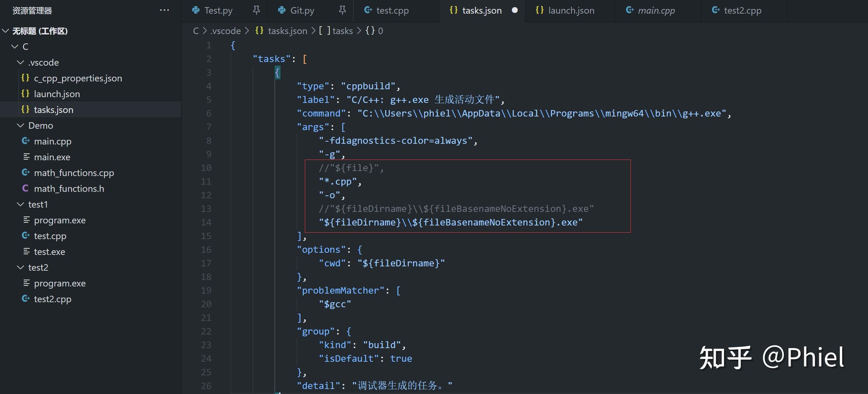The height and width of the screenshot is (394, 868).
Task: Open c_cpp_properties.json from the Explorer
Action: click(78, 78)
